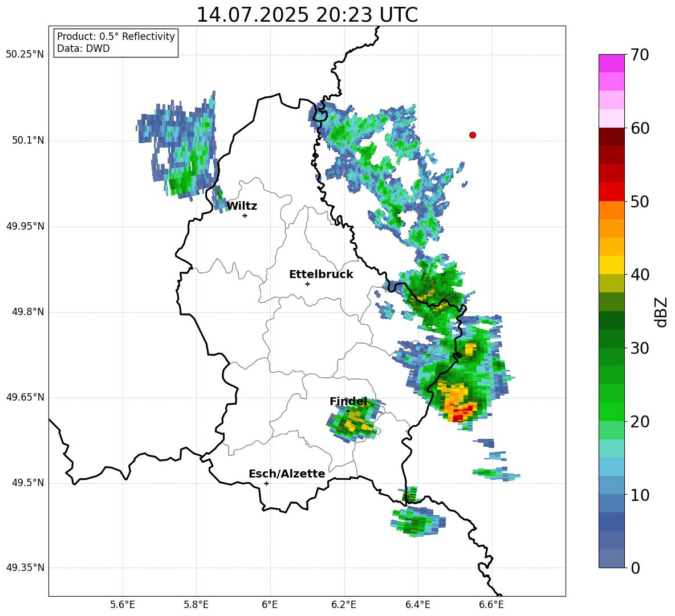
Task: Click the orange colorbar band below 50
Action: tap(611, 210)
